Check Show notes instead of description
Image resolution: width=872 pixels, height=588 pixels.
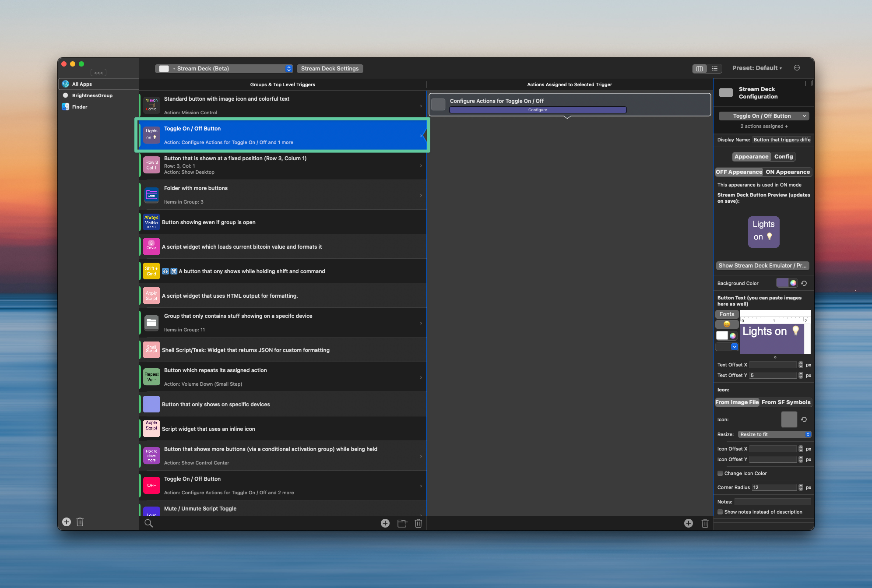pyautogui.click(x=720, y=512)
